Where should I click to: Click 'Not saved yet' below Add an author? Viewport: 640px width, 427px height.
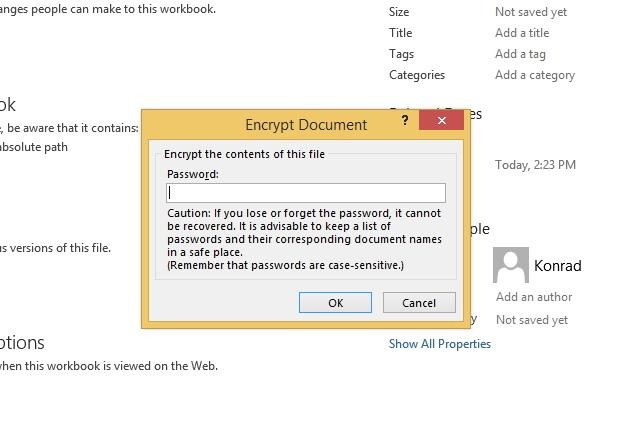click(x=532, y=320)
